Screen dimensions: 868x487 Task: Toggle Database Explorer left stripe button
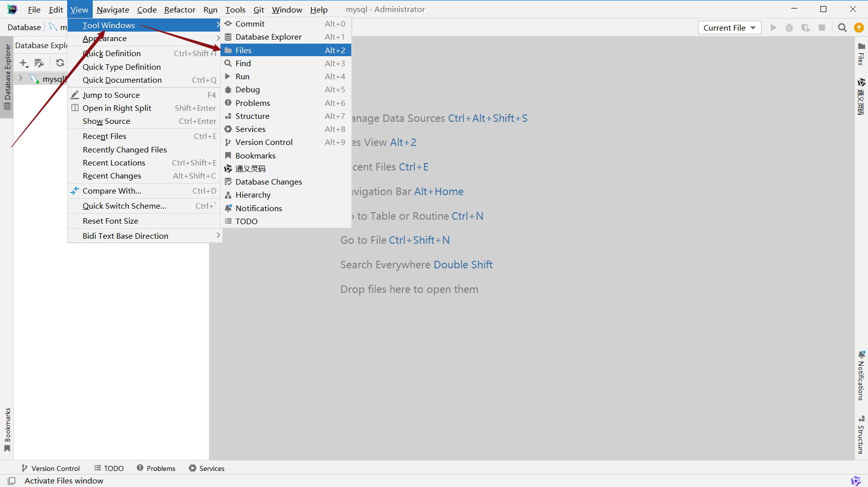coord(7,77)
